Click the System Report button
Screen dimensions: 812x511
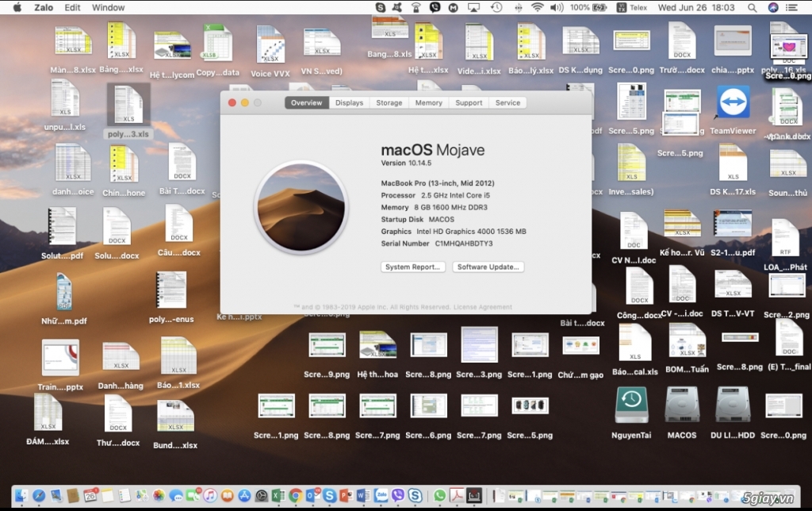click(412, 267)
